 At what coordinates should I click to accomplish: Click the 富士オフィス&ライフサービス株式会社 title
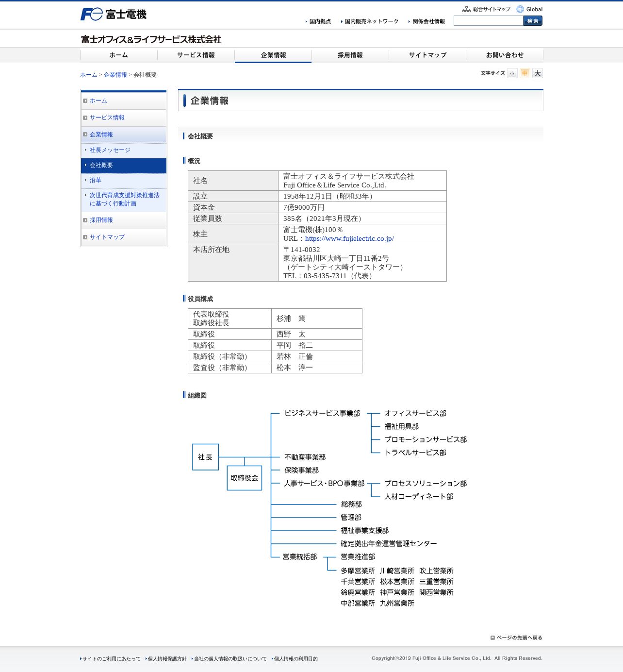pyautogui.click(x=151, y=39)
